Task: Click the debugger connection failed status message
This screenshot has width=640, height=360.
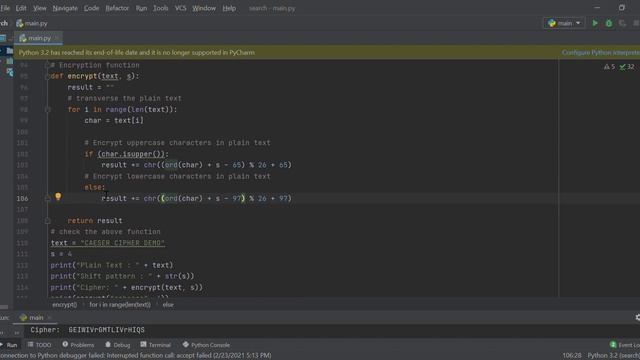Action: (x=136, y=356)
